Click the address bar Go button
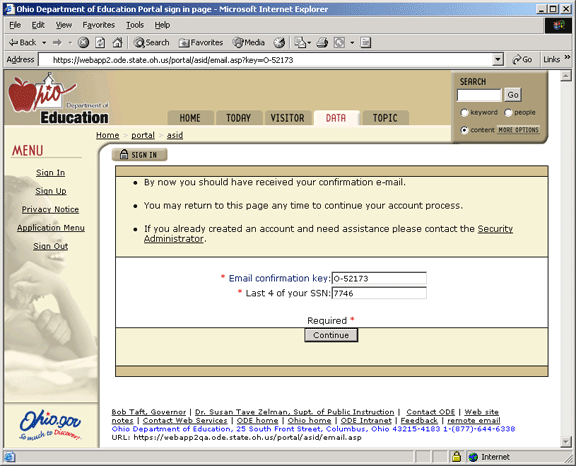 (522, 59)
